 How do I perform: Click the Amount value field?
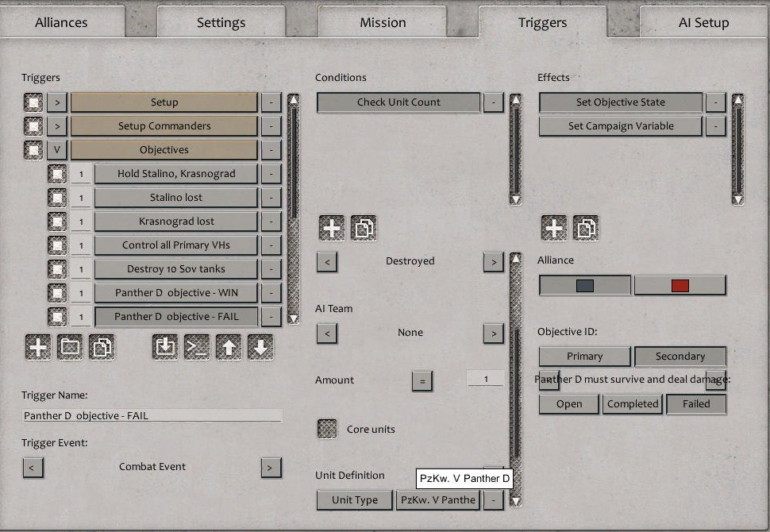pyautogui.click(x=486, y=379)
